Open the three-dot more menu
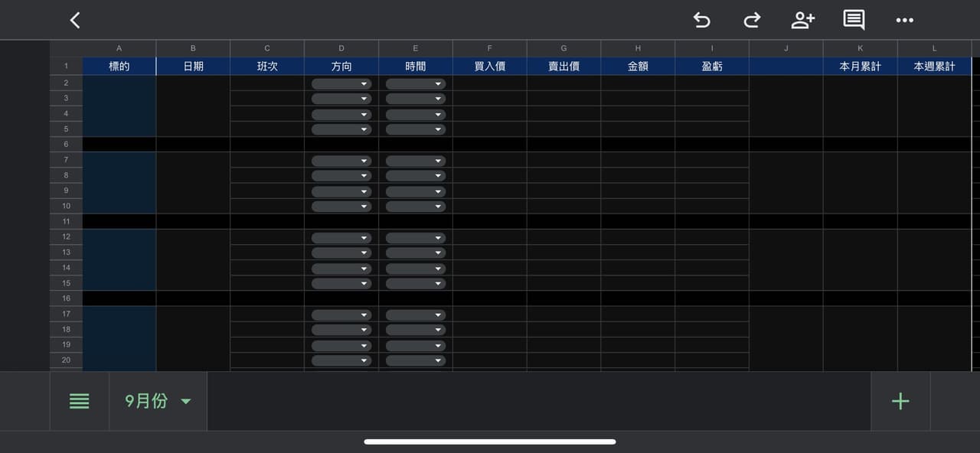The height and width of the screenshot is (453, 980). (x=904, y=21)
